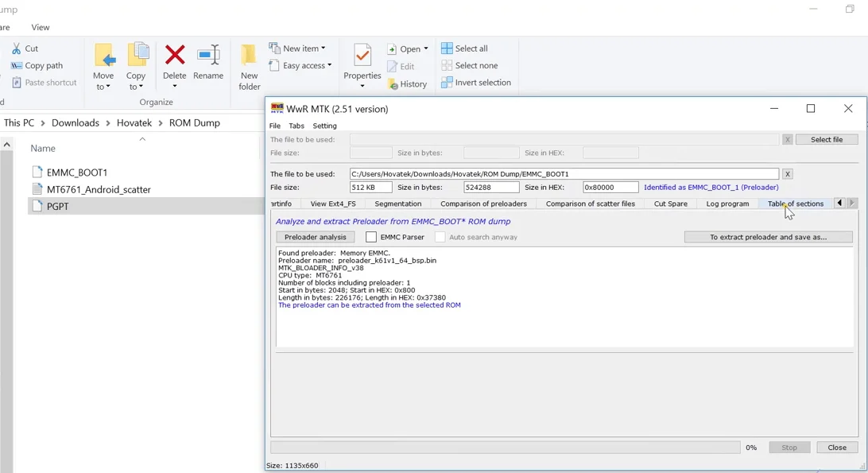868x473 pixels.
Task: Open Properties via checkmark icon
Action: coord(362,56)
